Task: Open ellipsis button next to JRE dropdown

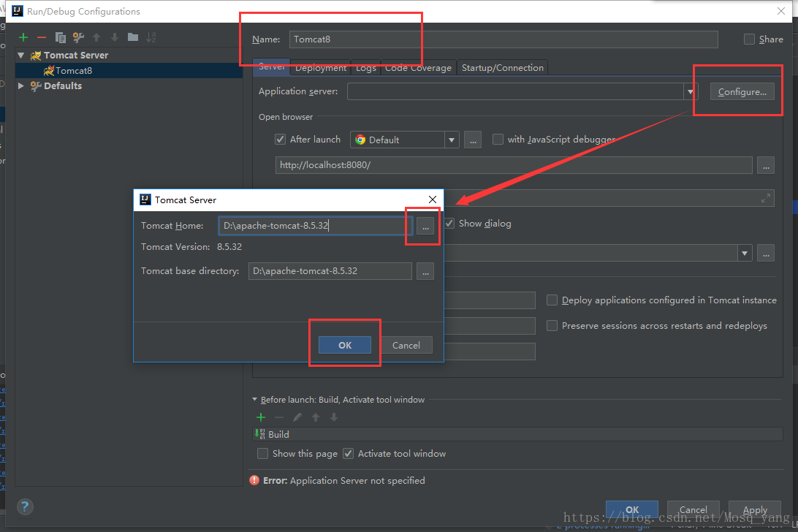Action: point(766,253)
